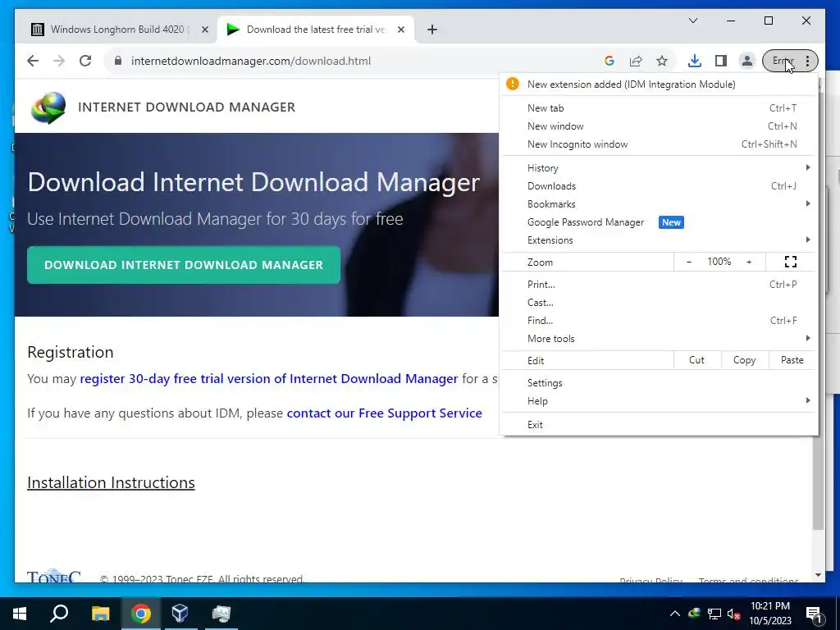This screenshot has width=840, height=630.
Task: Reload the current page
Action: pyautogui.click(x=85, y=61)
